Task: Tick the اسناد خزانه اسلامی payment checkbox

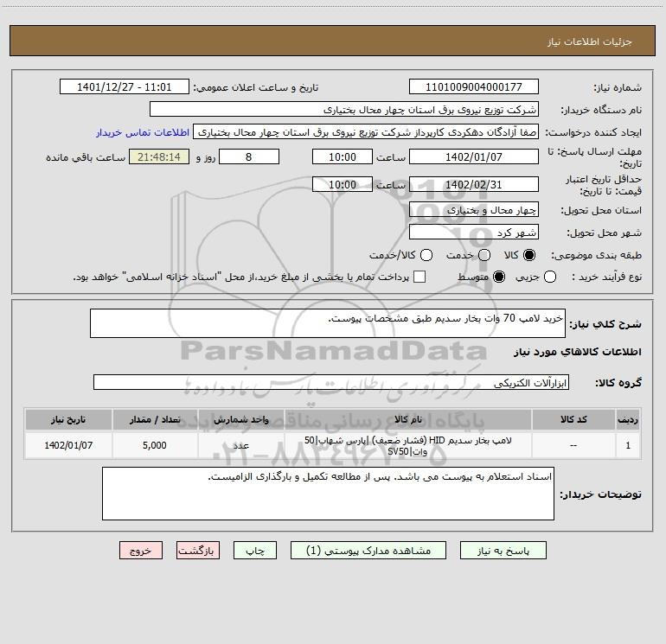Action: point(419,277)
